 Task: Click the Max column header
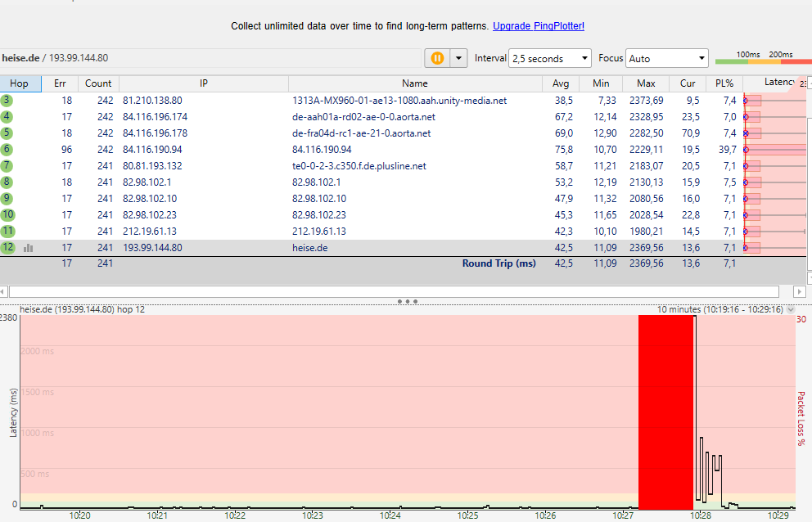coord(646,83)
